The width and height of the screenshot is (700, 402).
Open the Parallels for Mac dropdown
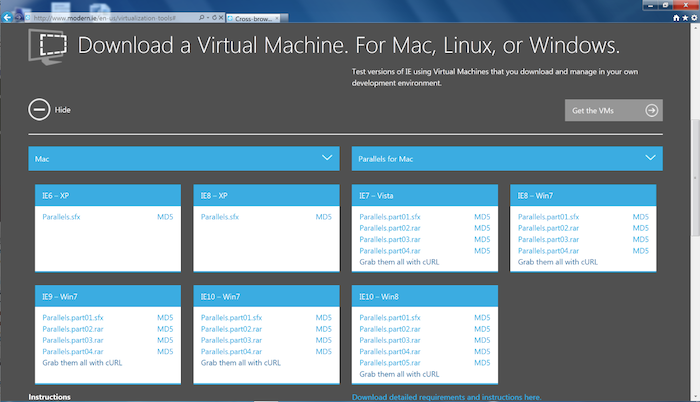pyautogui.click(x=507, y=159)
